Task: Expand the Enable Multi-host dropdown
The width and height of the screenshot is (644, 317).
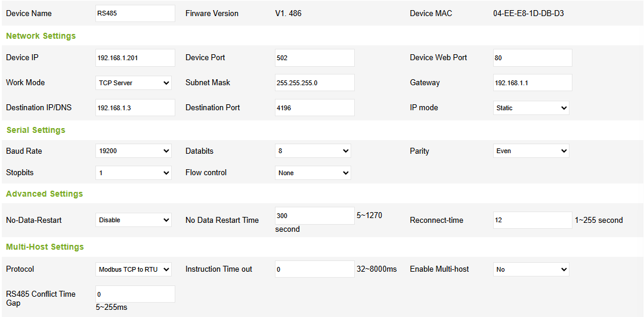Action: click(531, 269)
